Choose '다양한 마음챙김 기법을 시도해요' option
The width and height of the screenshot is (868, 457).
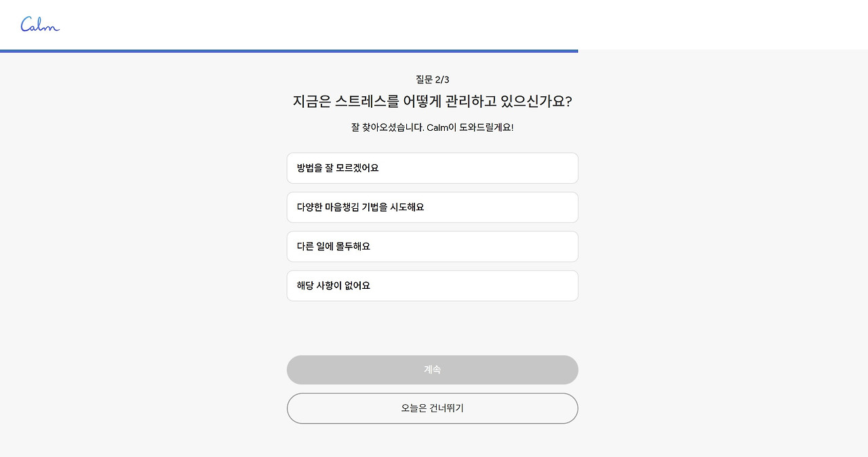[432, 207]
